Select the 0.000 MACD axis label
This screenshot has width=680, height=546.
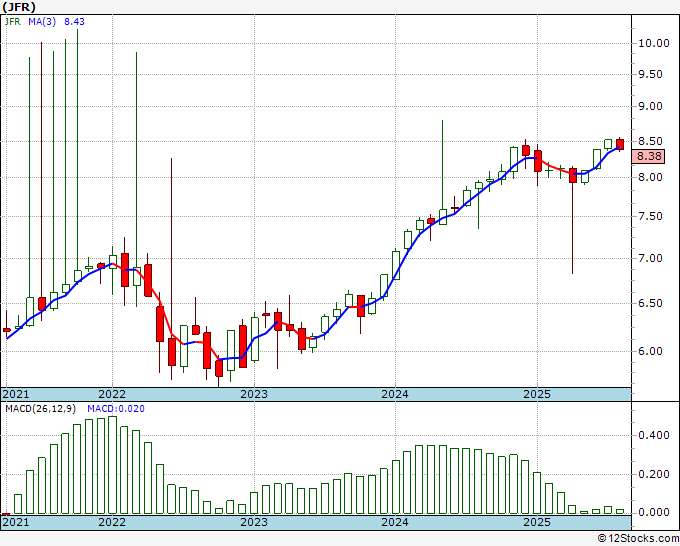(654, 513)
